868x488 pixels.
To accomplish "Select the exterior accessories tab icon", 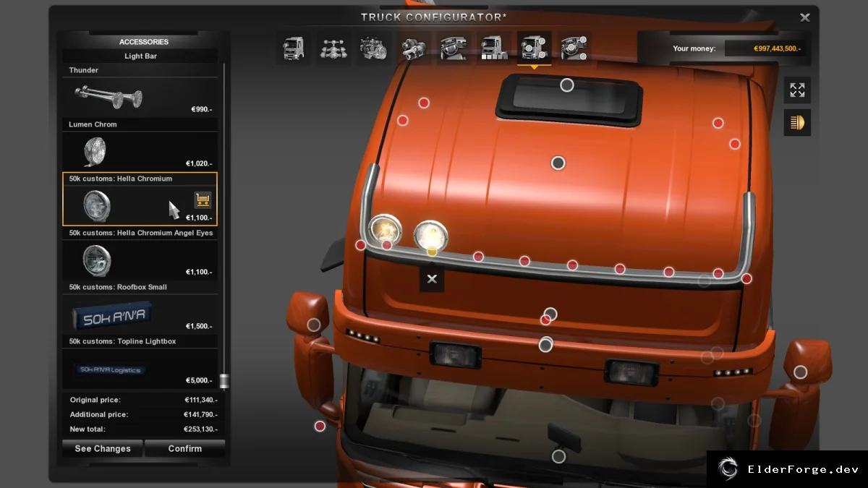I will 534,48.
